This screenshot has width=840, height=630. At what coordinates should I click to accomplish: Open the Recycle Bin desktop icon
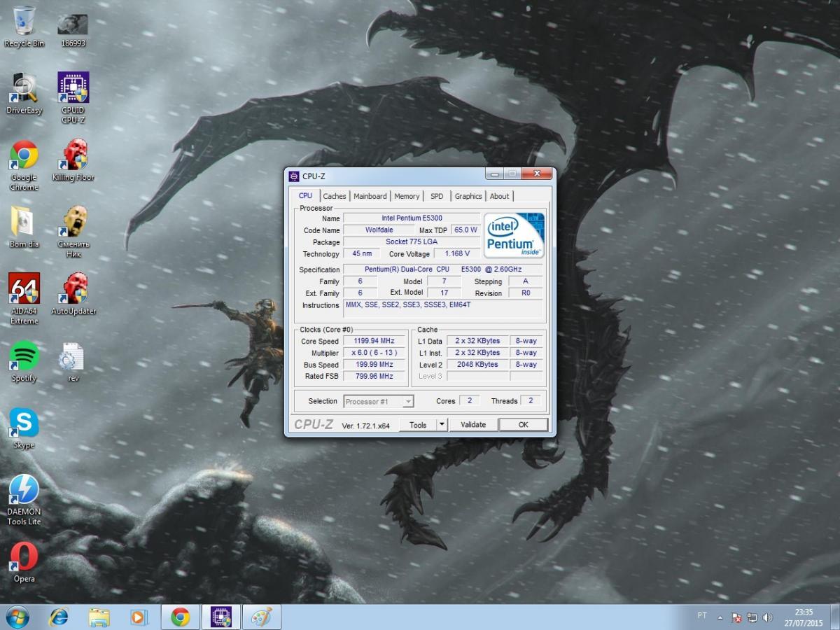coord(24,27)
